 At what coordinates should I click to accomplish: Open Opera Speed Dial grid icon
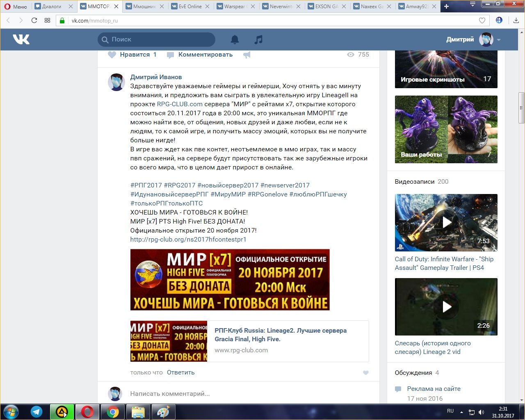point(47,21)
